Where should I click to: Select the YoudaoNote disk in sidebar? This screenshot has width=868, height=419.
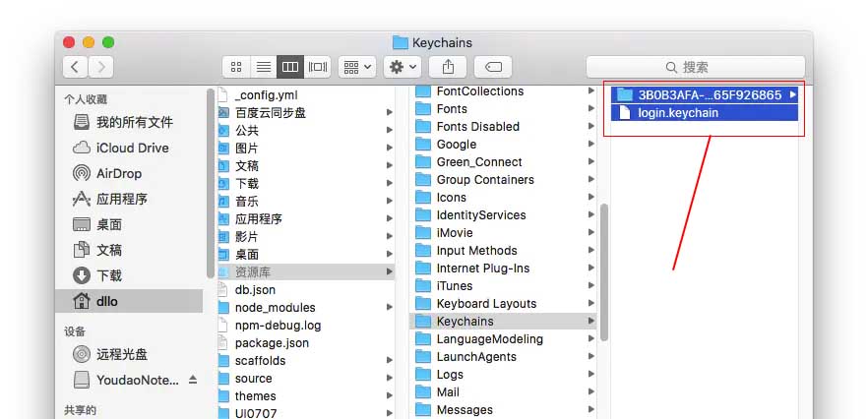127,380
